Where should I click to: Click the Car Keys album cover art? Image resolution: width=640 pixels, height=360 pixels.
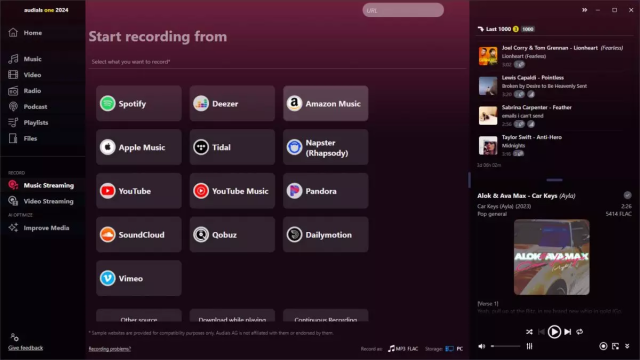[551, 257]
